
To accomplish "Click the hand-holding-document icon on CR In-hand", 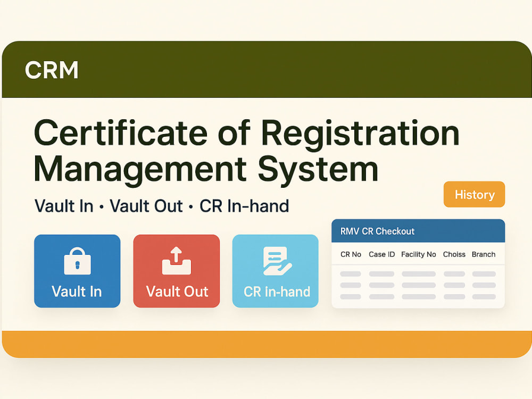I will (277, 261).
